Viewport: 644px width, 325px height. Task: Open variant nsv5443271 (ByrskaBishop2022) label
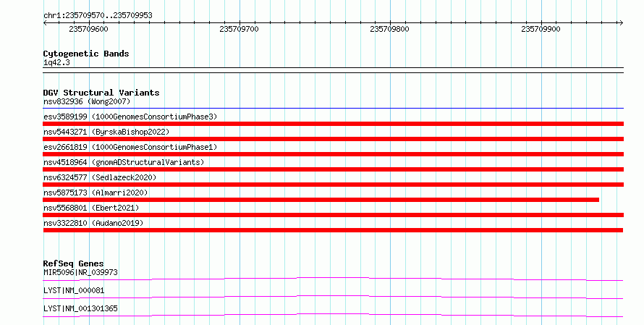pyautogui.click(x=106, y=132)
